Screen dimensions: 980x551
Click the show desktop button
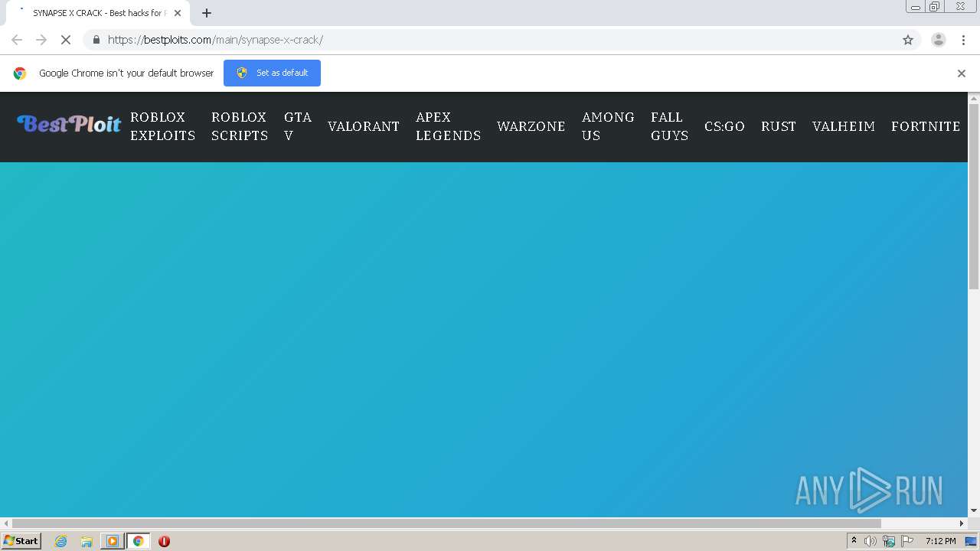pyautogui.click(x=972, y=541)
